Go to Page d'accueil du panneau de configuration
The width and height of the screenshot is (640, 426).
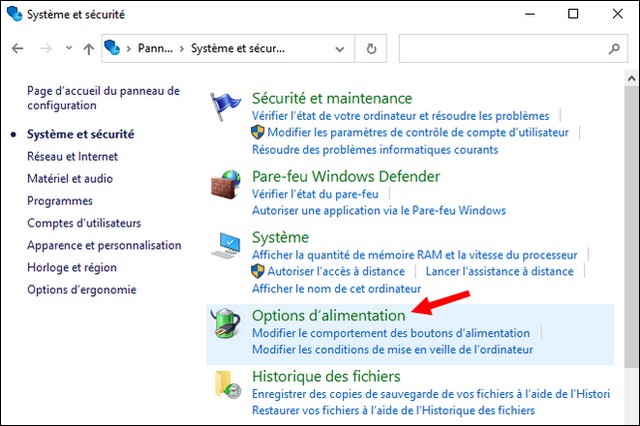pyautogui.click(x=103, y=98)
